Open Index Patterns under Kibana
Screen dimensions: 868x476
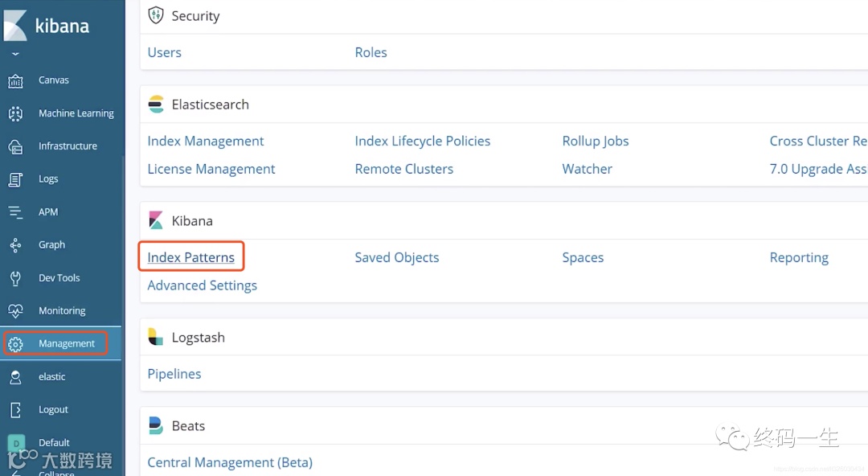click(191, 257)
